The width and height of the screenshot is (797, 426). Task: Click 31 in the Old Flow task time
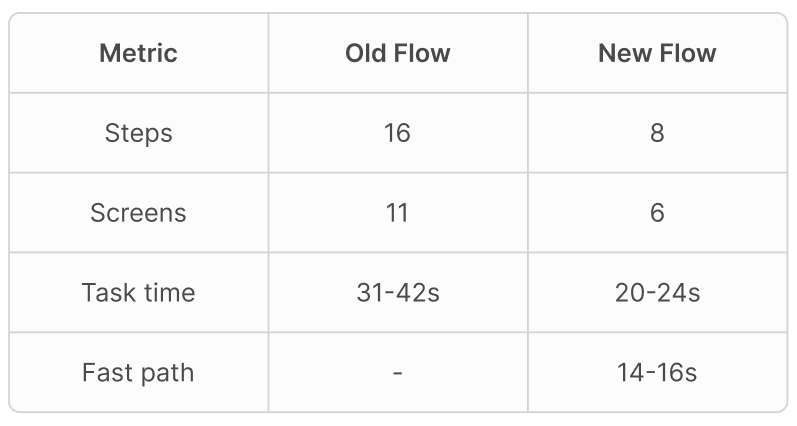(x=368, y=293)
